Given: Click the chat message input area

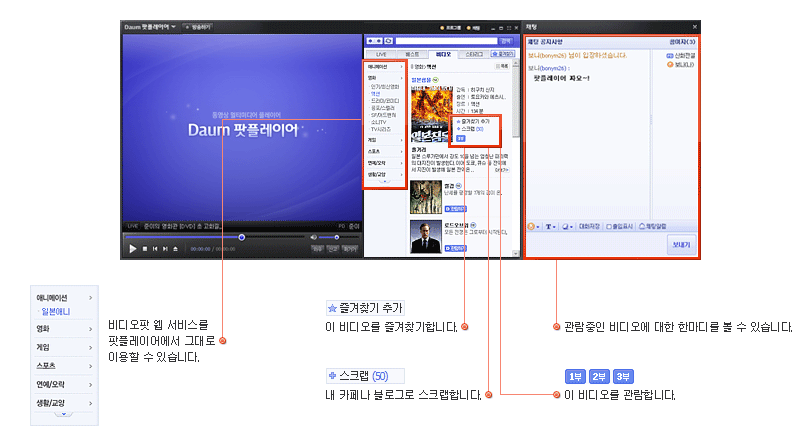Looking at the screenshot, I should (596, 245).
